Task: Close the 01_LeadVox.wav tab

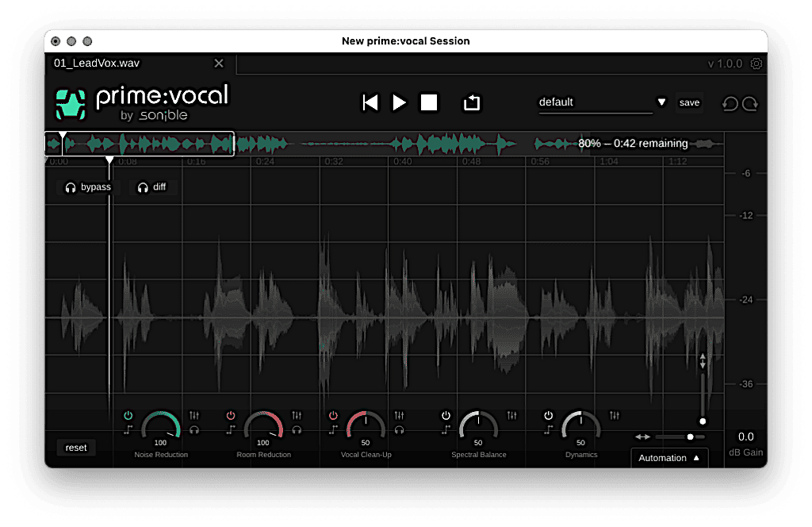Action: click(x=220, y=63)
